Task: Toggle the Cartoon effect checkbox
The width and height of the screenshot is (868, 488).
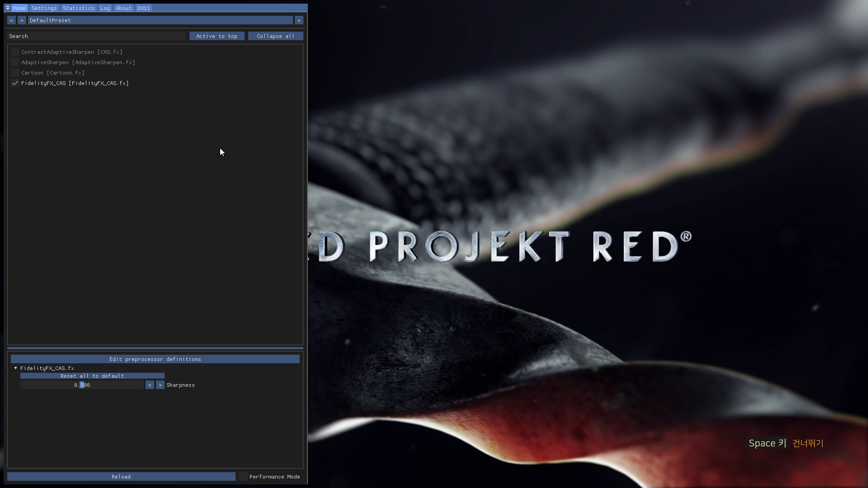Action: coord(15,73)
